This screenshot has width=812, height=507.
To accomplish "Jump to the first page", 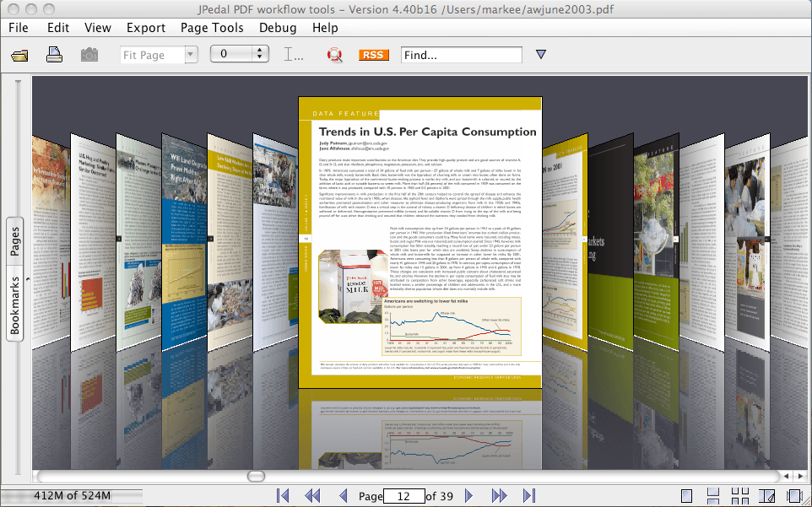I will (x=283, y=496).
